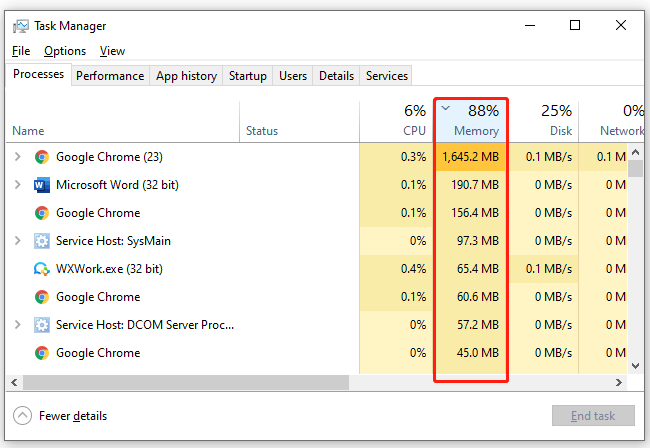
Task: Click the Google Chrome (23) icon
Action: tap(42, 157)
